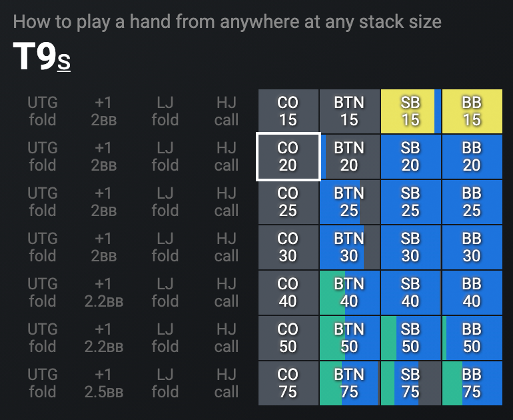Click the T9s hand title
Screen dimensions: 513x420
[41, 58]
